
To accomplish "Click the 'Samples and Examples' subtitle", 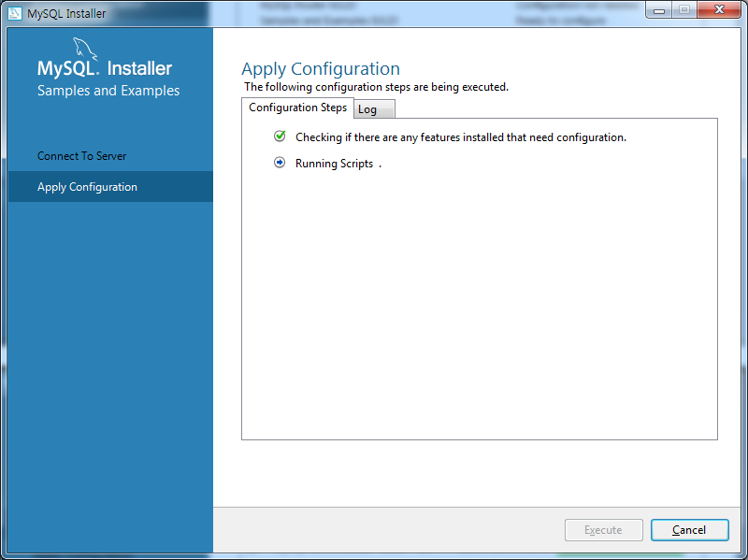I will tap(108, 90).
